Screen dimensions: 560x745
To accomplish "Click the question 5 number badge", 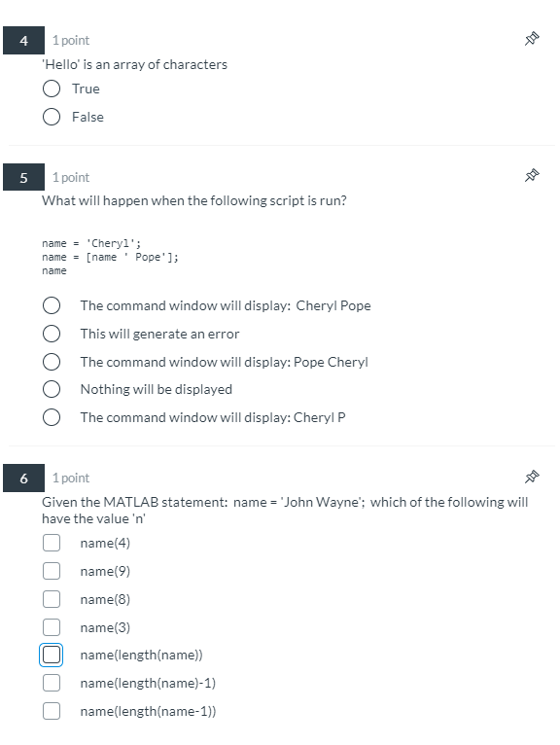I will pyautogui.click(x=23, y=177).
